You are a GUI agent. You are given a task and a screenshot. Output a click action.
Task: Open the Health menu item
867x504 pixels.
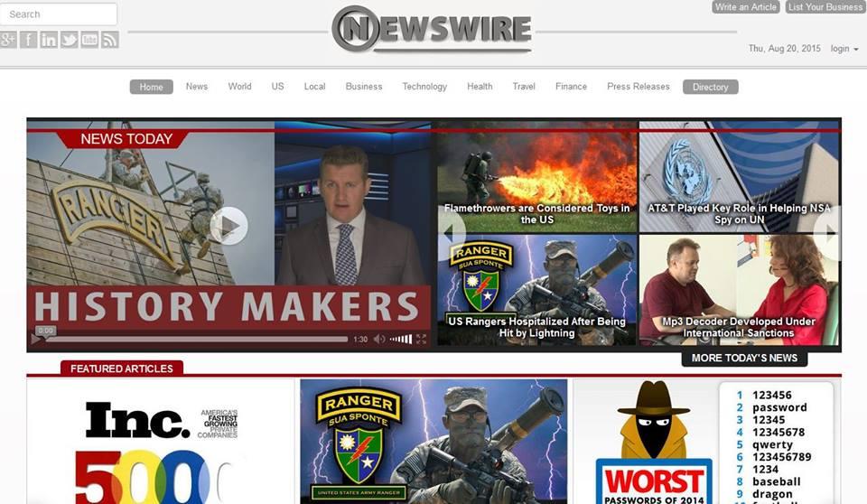tap(480, 87)
